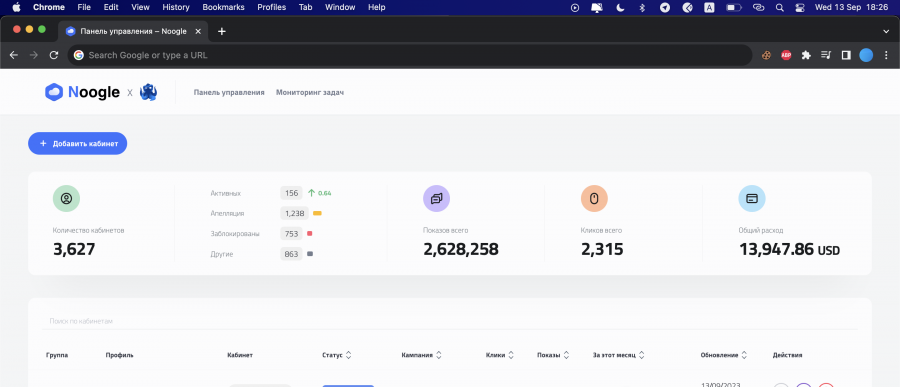
Task: Toggle Do Not Disturb moon icon
Action: (x=620, y=7)
